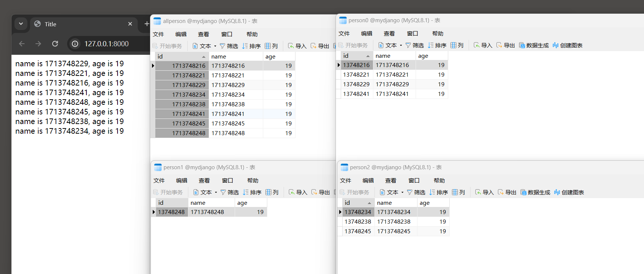The height and width of the screenshot is (274, 644).
Task: Open 文件 menu in person0 window
Action: pos(344,33)
